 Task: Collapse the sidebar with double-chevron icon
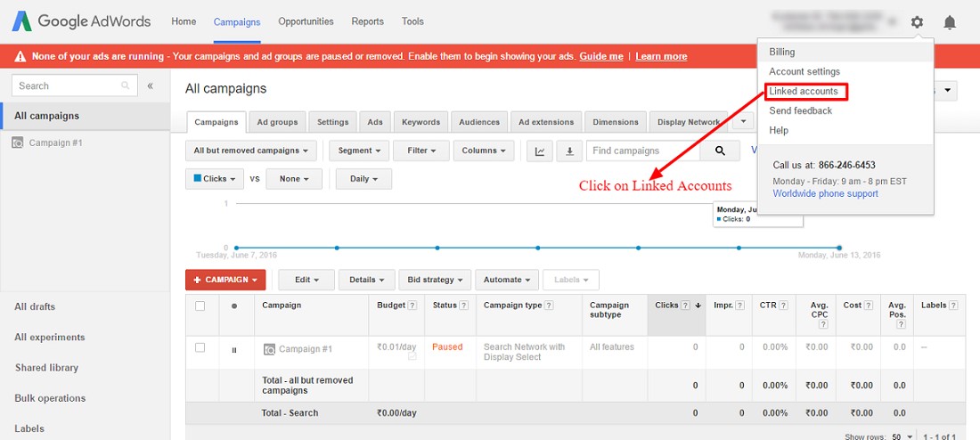click(150, 86)
